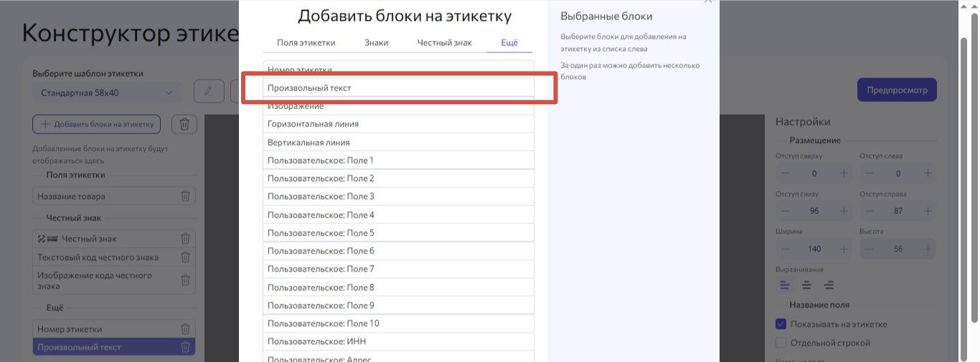Click Предпросмотр button
Image resolution: width=980 pixels, height=362 pixels.
point(897,90)
